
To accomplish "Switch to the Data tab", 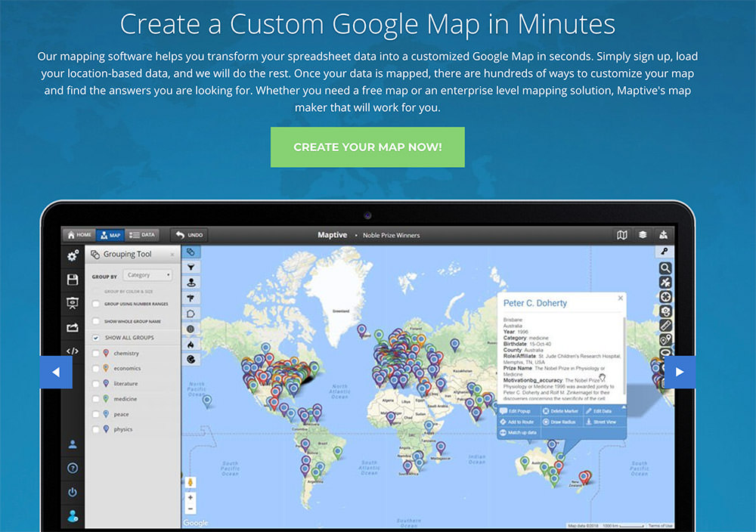I will [142, 235].
